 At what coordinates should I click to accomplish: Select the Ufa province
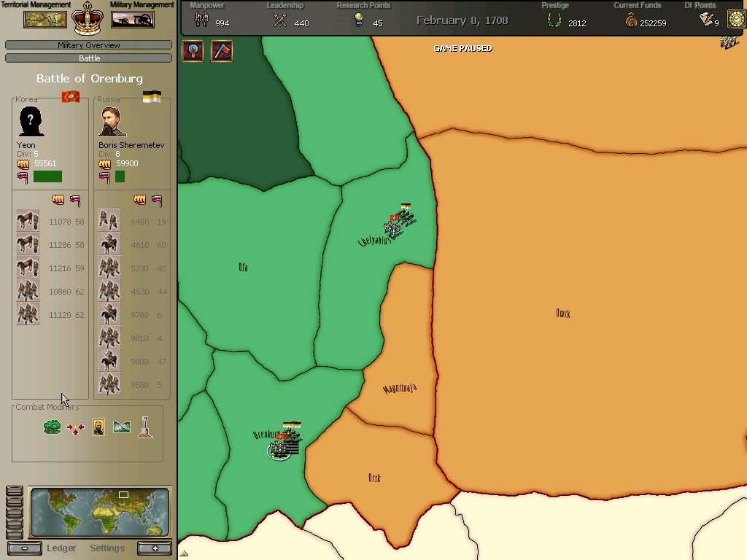[244, 268]
